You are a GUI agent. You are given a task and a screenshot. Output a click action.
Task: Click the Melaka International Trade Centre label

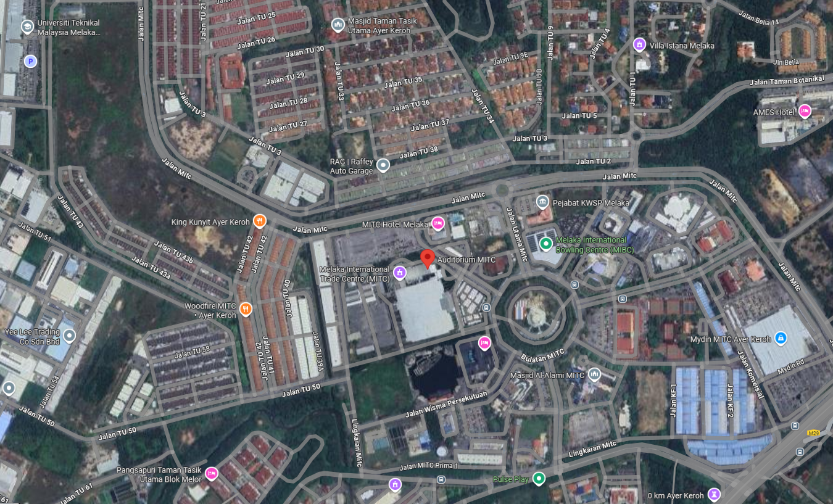(354, 274)
